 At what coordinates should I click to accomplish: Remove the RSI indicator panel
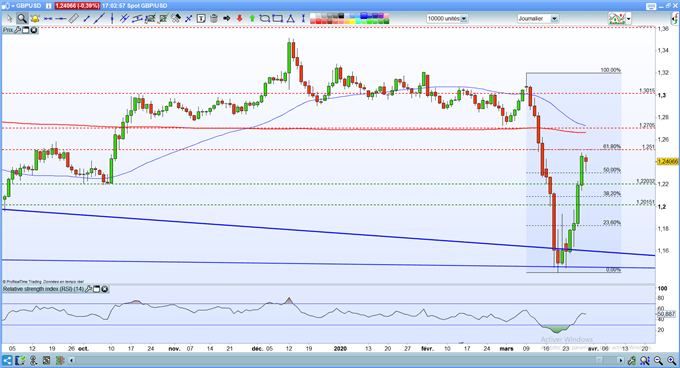point(105,289)
